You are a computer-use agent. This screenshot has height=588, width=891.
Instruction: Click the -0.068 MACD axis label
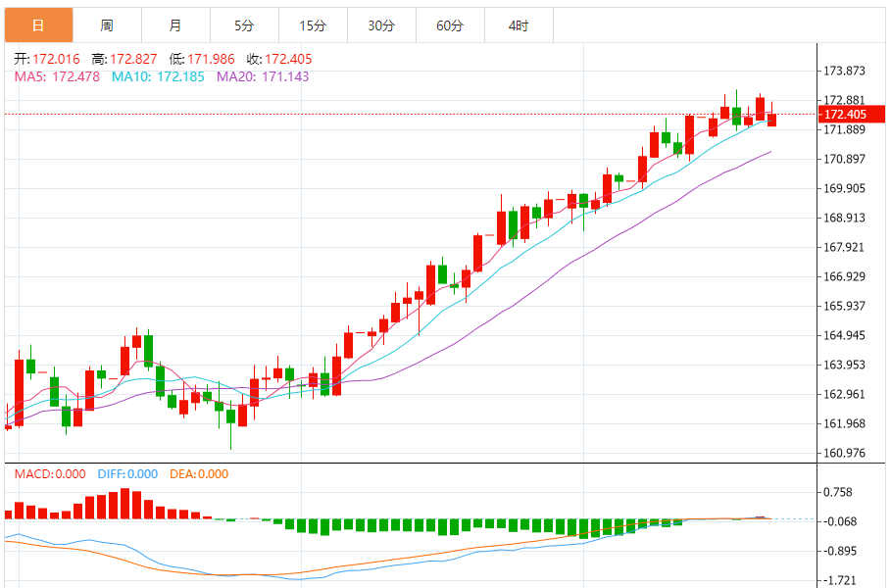(838, 521)
